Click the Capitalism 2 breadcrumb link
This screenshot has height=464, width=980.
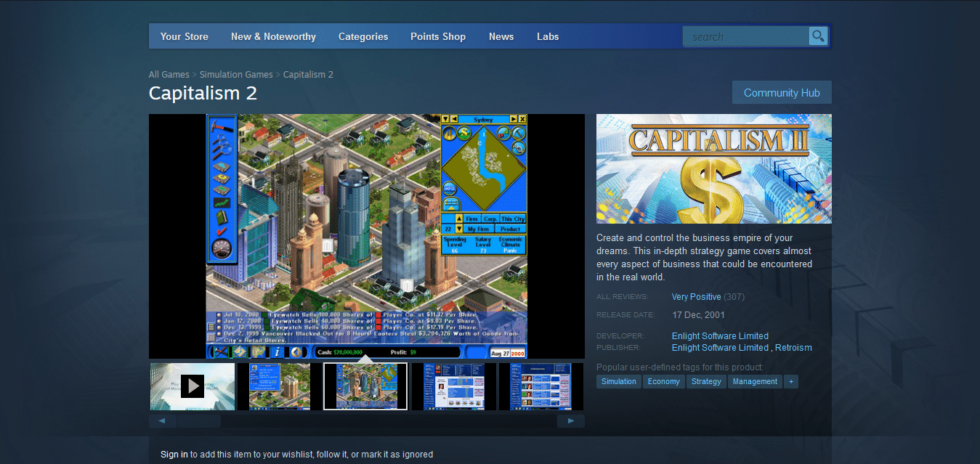tap(308, 75)
